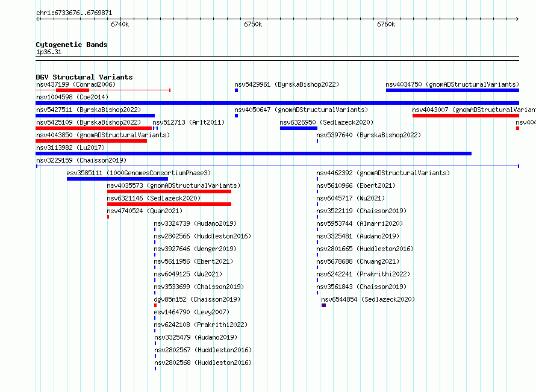Screen dimensions: 536x392
Task: Click the 6750k ruler position label
Action: [253, 24]
